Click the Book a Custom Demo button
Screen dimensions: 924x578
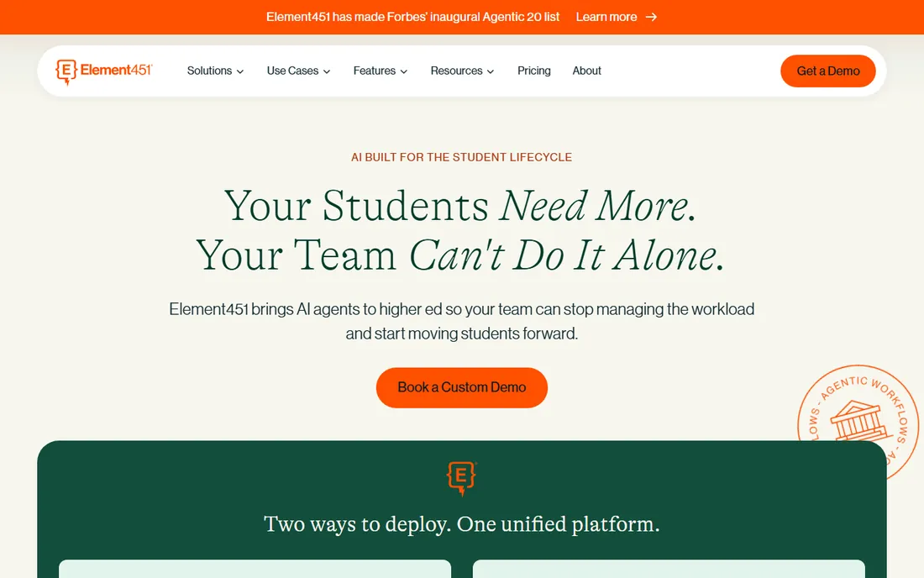[461, 387]
